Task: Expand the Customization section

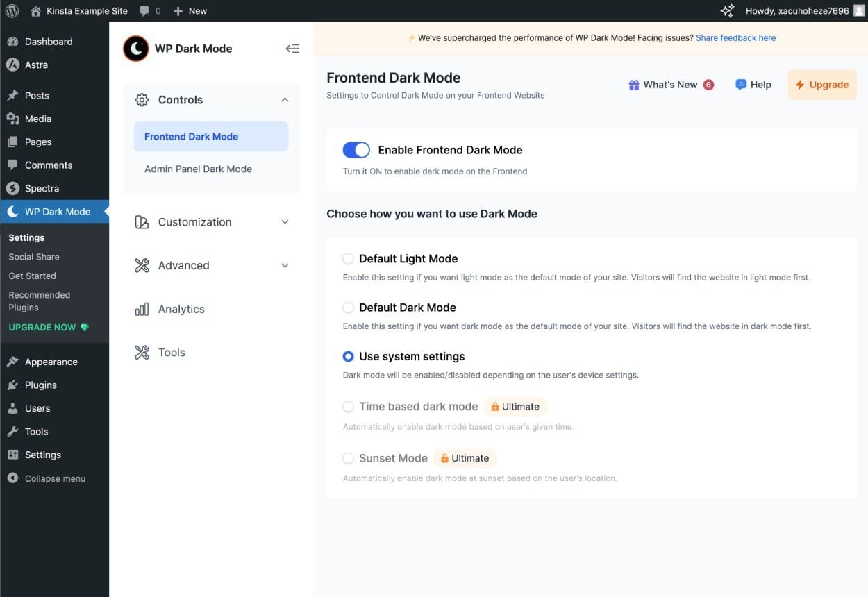Action: click(x=284, y=221)
